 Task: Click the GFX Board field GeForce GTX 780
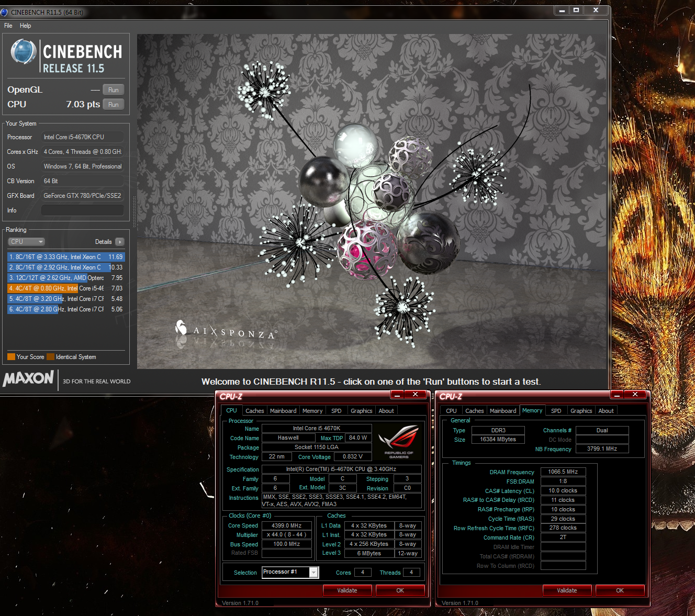coord(83,196)
